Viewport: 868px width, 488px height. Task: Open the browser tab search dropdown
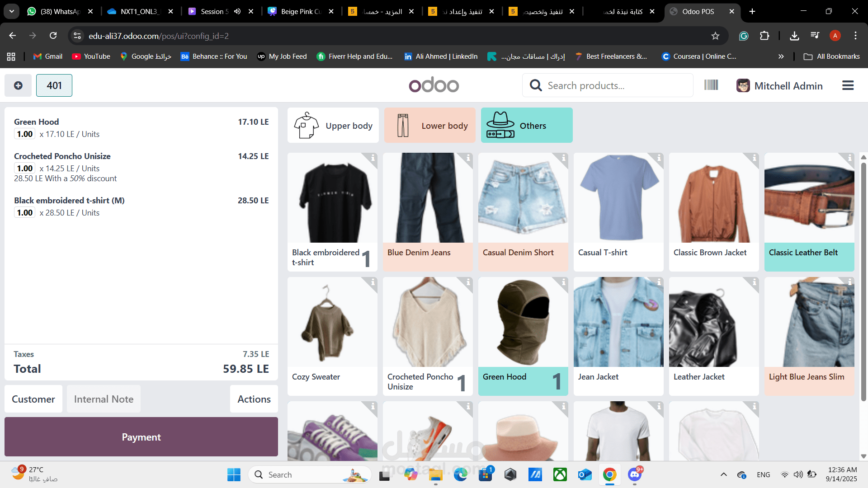tap(12, 11)
